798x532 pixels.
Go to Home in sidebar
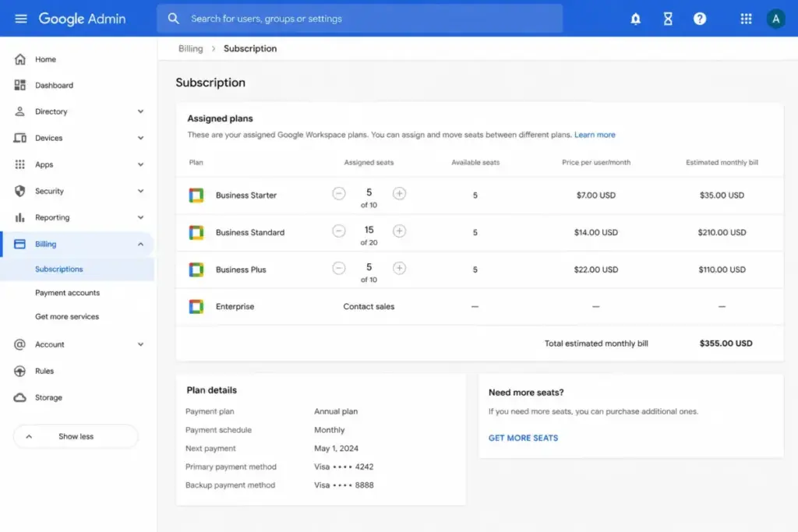tap(45, 59)
